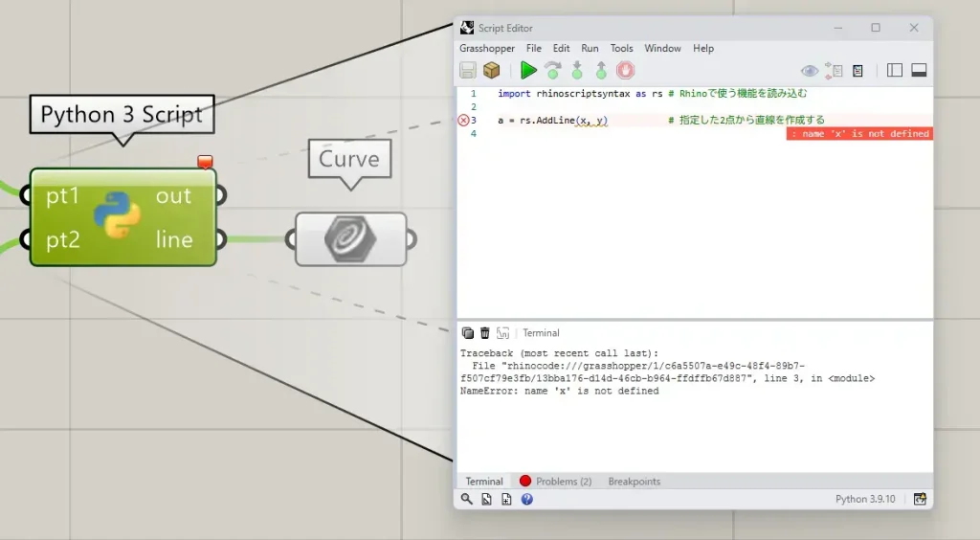Click the package box toolbar icon
The image size is (980, 540).
tap(492, 70)
